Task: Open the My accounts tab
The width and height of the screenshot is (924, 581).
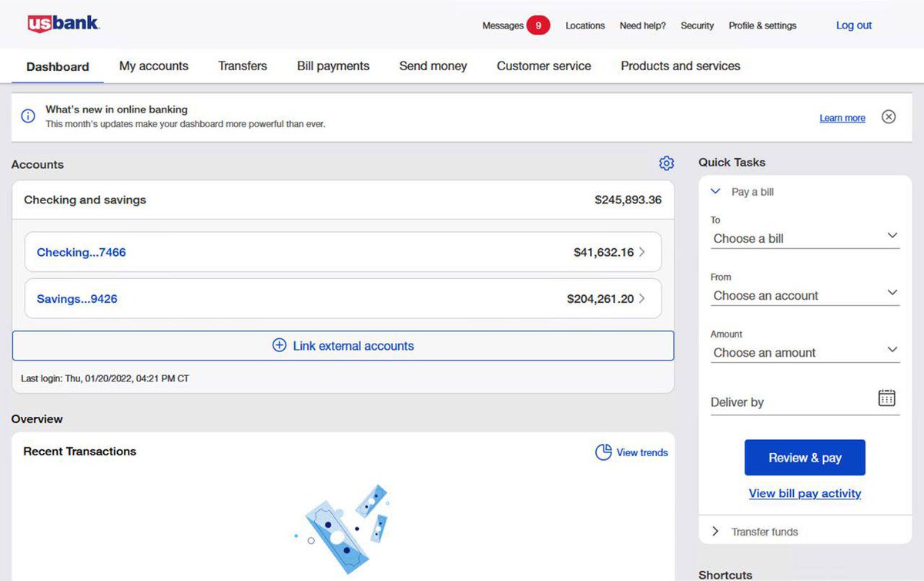Action: (154, 66)
